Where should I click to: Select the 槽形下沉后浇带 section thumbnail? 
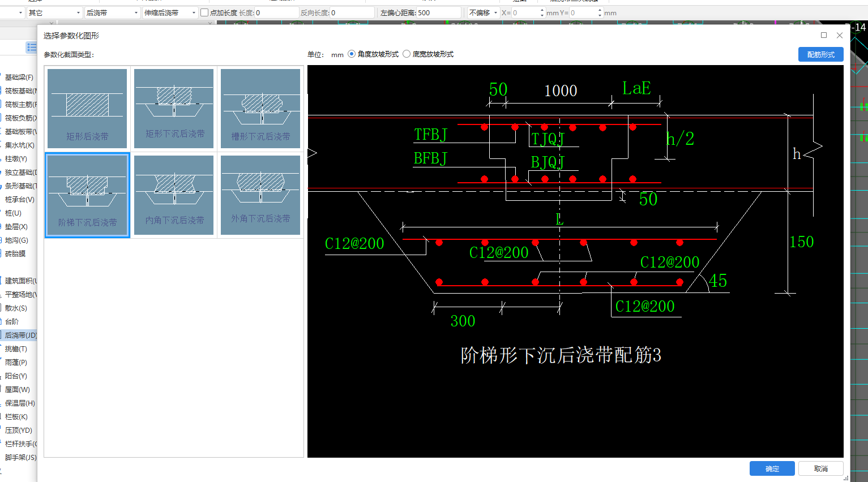(x=260, y=109)
